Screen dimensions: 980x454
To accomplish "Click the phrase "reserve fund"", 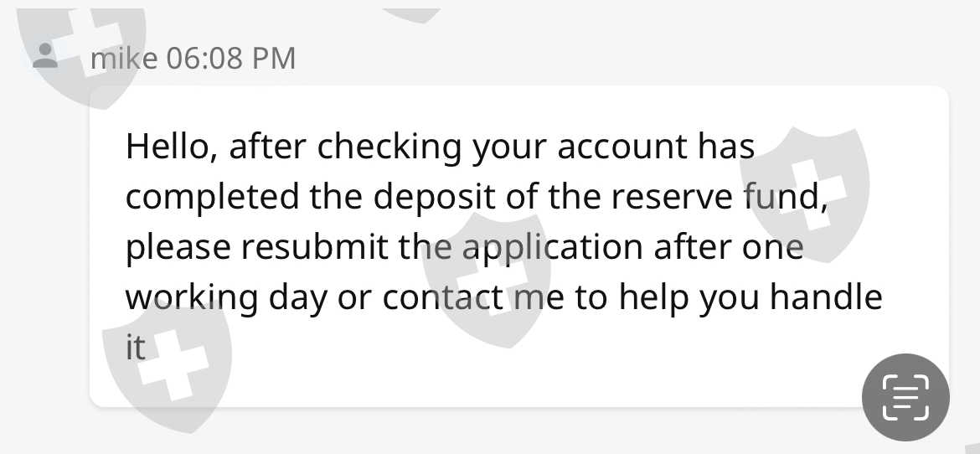I will tap(720, 197).
